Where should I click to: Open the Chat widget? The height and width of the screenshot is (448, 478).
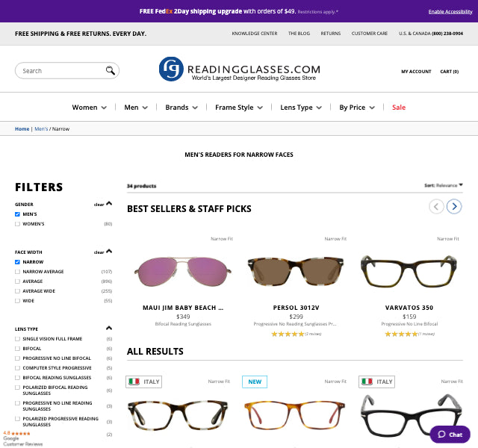pyautogui.click(x=450, y=435)
